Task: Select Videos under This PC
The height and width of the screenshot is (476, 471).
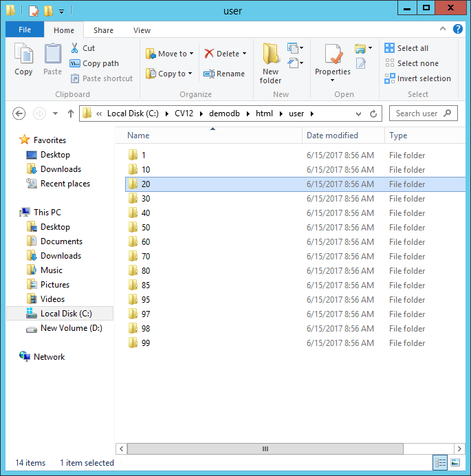Action: (45, 299)
